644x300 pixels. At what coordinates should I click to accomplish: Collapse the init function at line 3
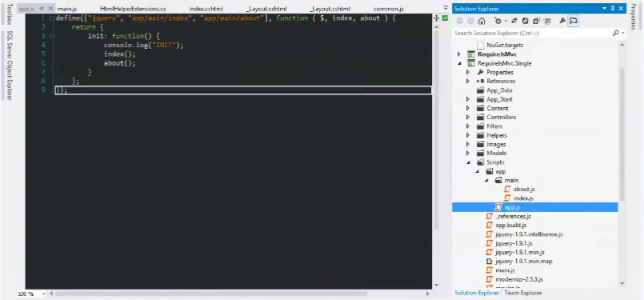pyautogui.click(x=52, y=36)
